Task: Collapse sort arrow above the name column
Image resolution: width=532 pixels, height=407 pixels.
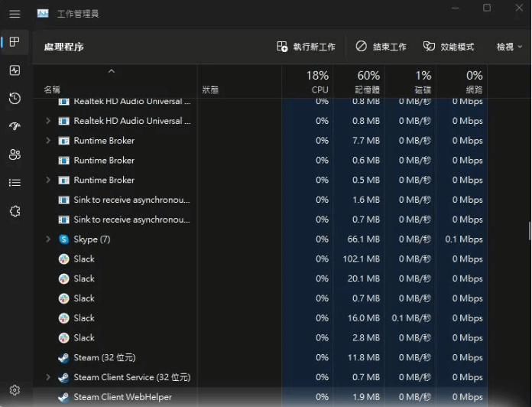Action: pyautogui.click(x=112, y=71)
